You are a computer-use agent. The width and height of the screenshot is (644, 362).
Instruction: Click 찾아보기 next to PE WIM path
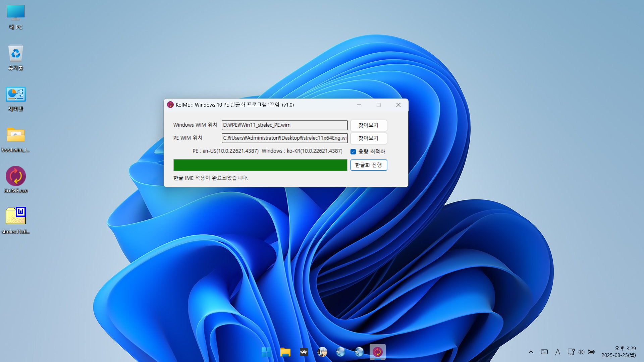369,138
